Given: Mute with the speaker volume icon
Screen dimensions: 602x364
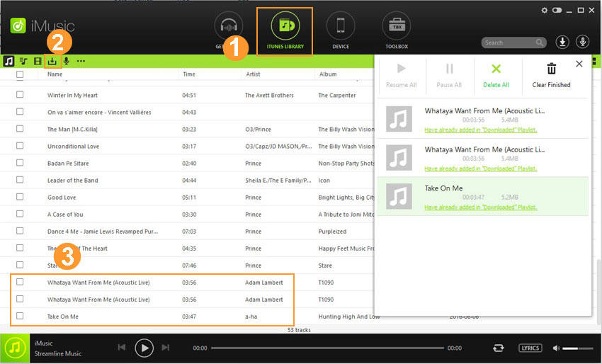Looking at the screenshot, I should [556, 348].
